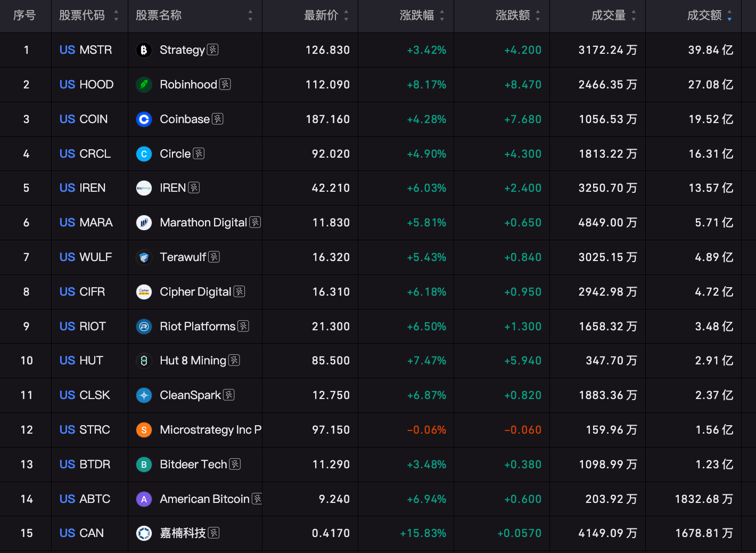This screenshot has width=756, height=553.
Task: Click the Bitdeer Tech logo icon
Action: click(144, 465)
